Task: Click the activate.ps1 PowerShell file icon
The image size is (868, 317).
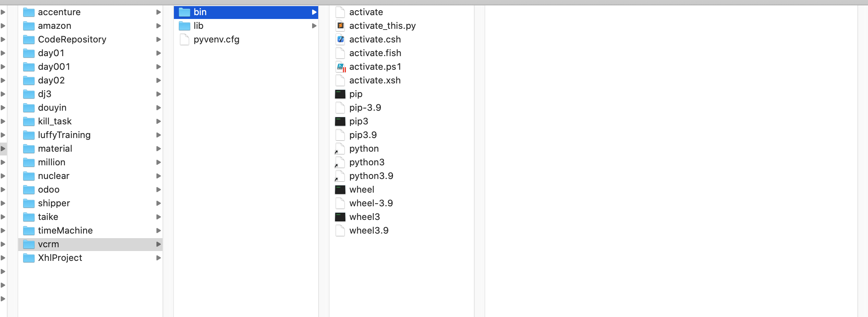Action: coord(341,67)
